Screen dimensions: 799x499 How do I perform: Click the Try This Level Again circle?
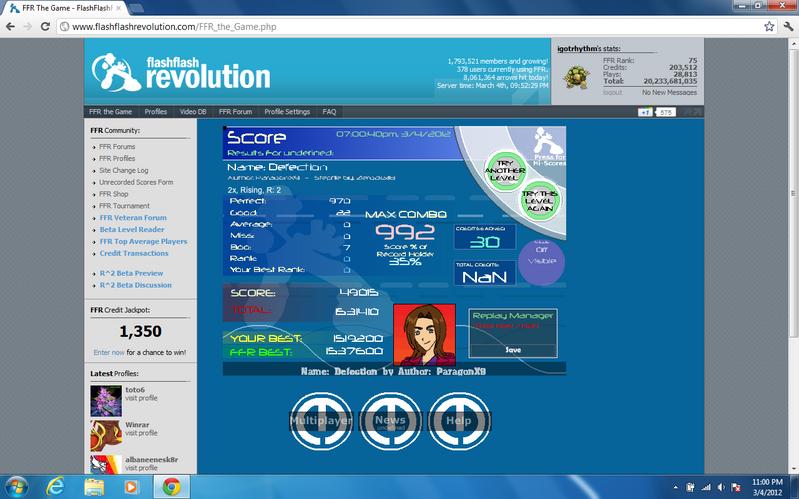click(540, 201)
